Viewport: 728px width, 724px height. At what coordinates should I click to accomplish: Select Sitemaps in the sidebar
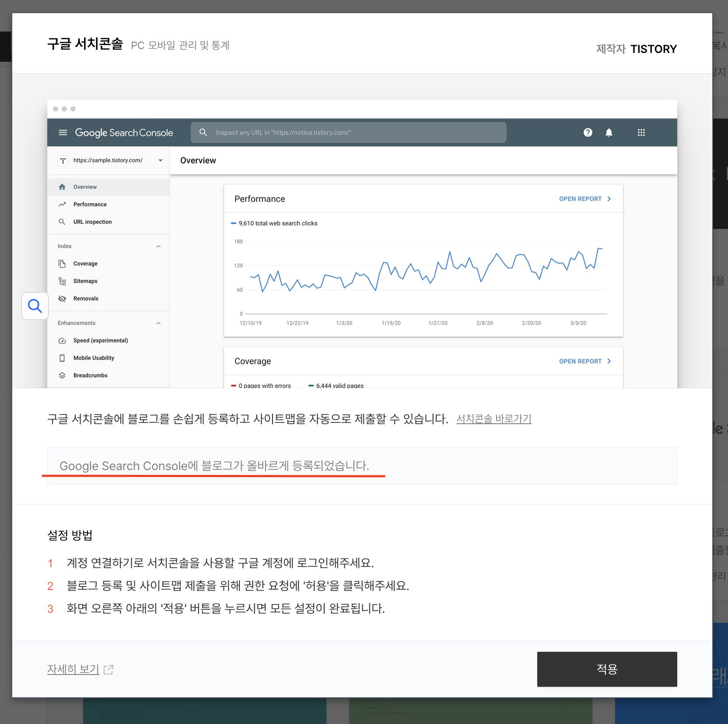coord(108,281)
